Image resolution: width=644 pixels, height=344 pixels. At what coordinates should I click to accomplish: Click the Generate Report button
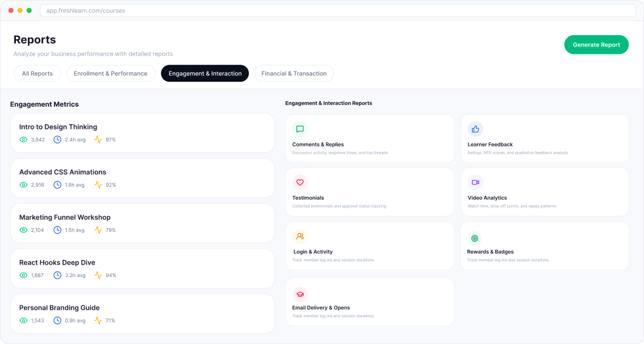[596, 44]
